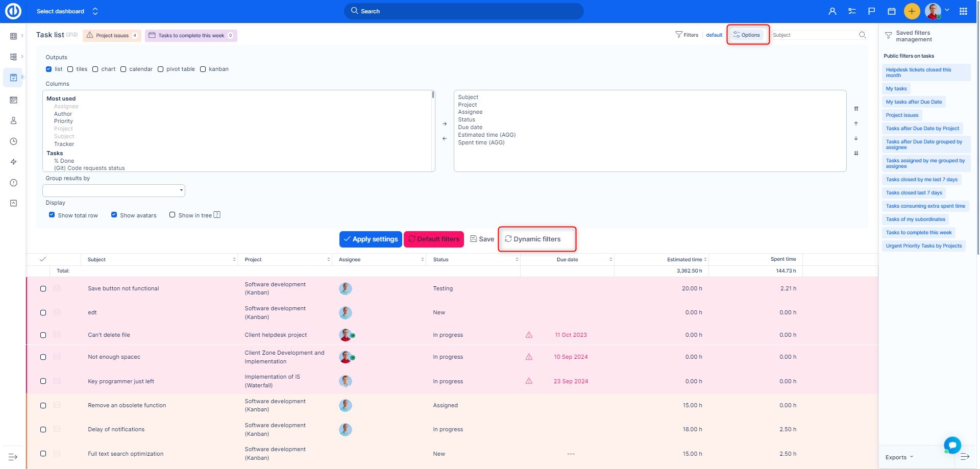Click the Subject search input field
This screenshot has width=980, height=469.
814,35
